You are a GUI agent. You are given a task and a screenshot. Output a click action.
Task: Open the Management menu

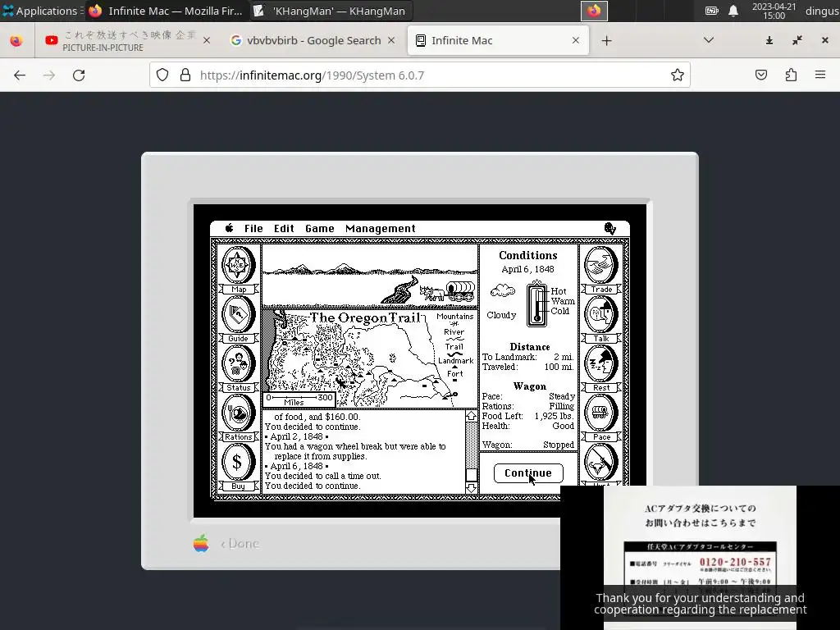(381, 228)
